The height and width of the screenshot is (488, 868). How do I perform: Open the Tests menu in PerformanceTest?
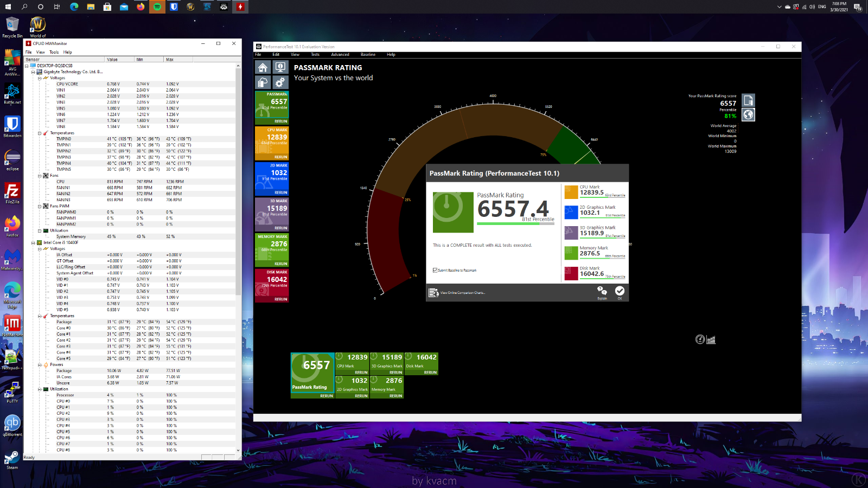click(315, 54)
